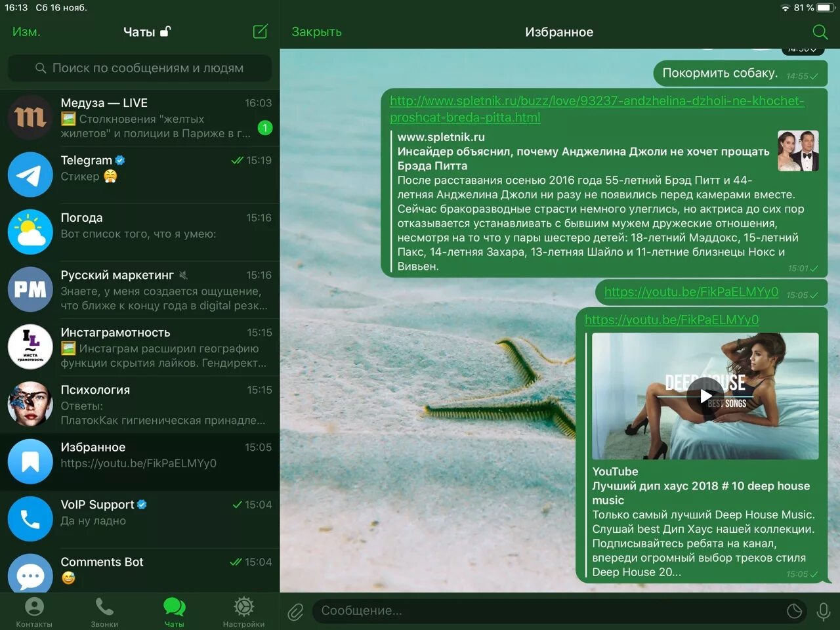Open Медуза — LIVE channel avatar
840x630 pixels.
click(x=30, y=117)
